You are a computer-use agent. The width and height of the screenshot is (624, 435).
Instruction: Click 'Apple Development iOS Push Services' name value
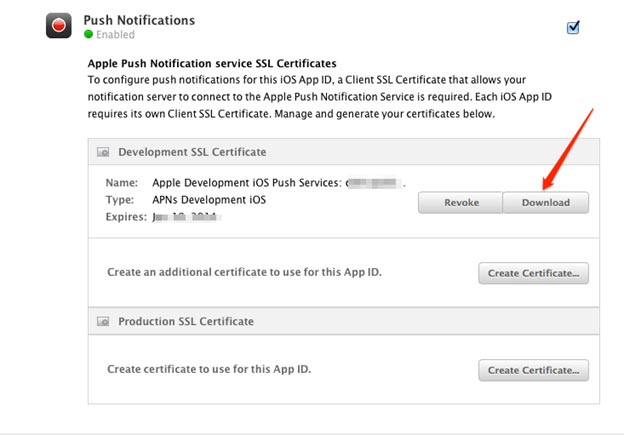tap(247, 183)
